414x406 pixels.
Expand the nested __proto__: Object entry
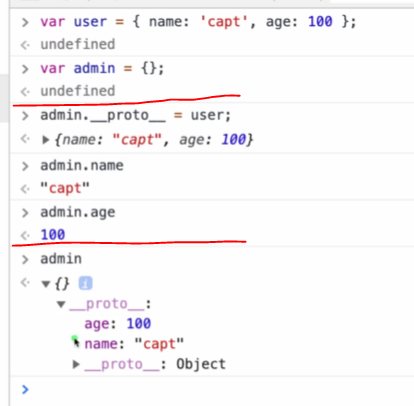tap(76, 364)
